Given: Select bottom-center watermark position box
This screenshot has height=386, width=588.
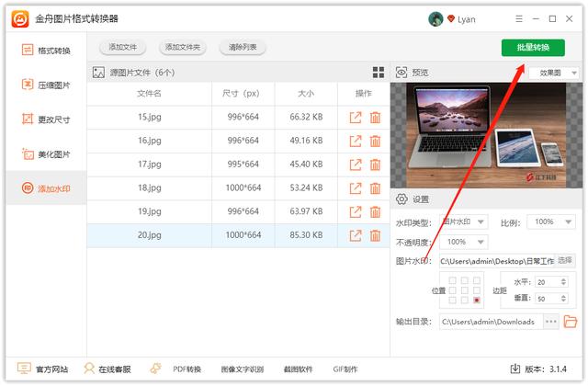Looking at the screenshot, I should pyautogui.click(x=465, y=301).
